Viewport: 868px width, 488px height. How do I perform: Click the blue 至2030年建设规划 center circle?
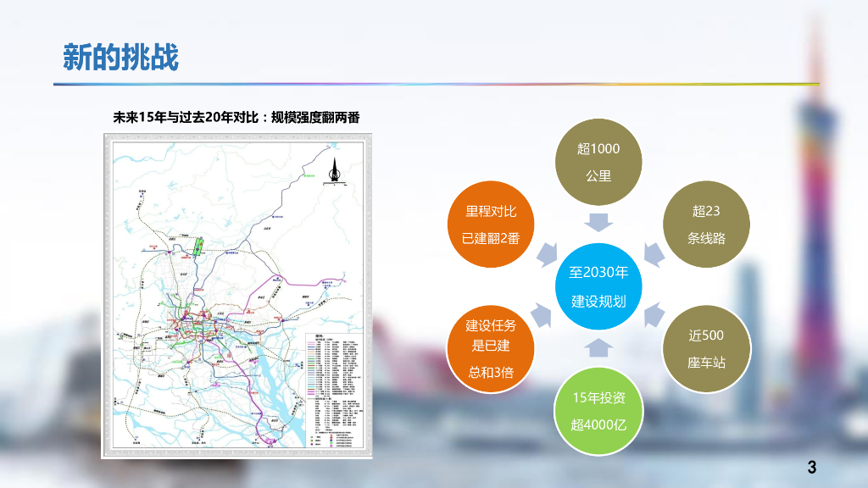click(x=599, y=286)
